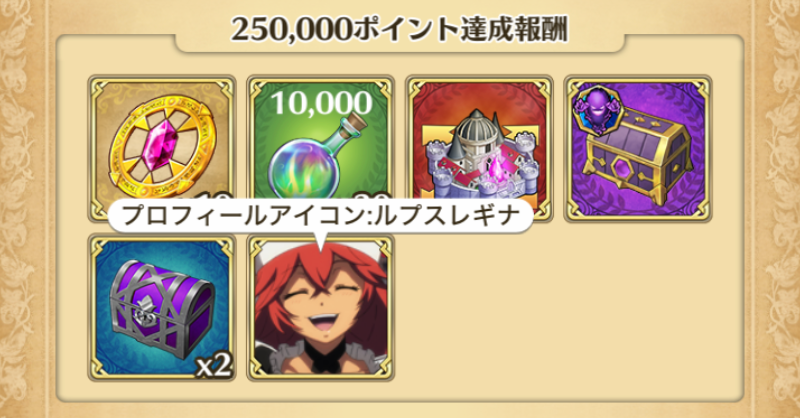The image size is (800, 418).
Task: Tap the red-haired Lupusregina profile icon
Action: 320,308
